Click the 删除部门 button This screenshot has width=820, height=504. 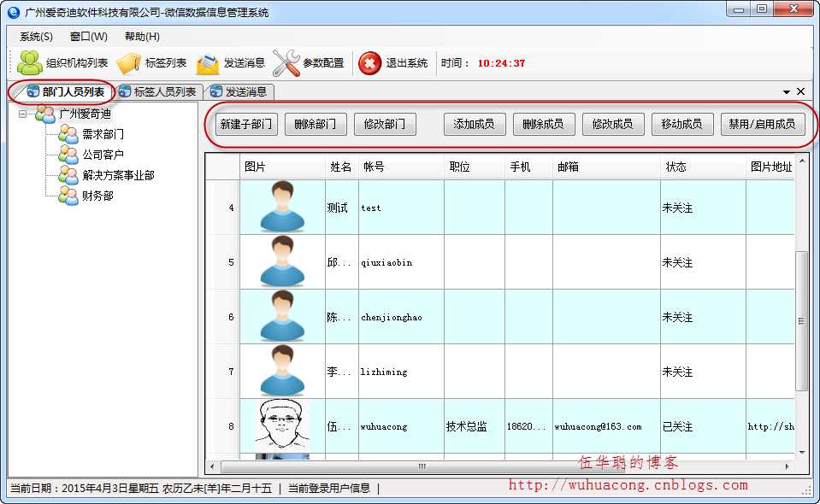316,125
